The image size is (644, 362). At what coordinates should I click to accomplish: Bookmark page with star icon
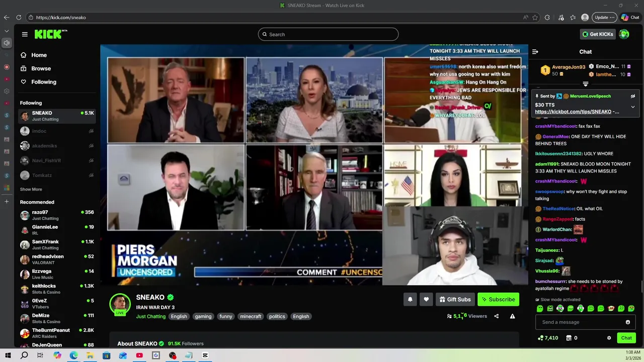tap(535, 18)
